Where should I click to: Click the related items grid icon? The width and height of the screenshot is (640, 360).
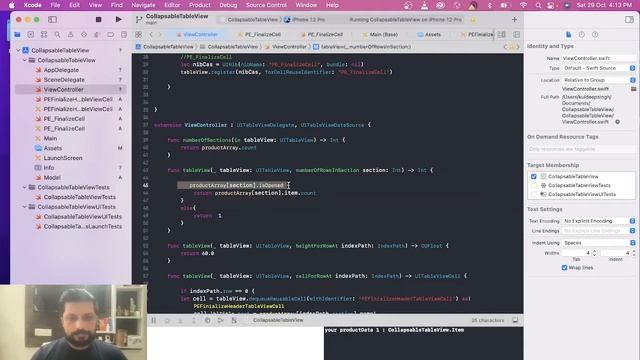click(x=138, y=35)
